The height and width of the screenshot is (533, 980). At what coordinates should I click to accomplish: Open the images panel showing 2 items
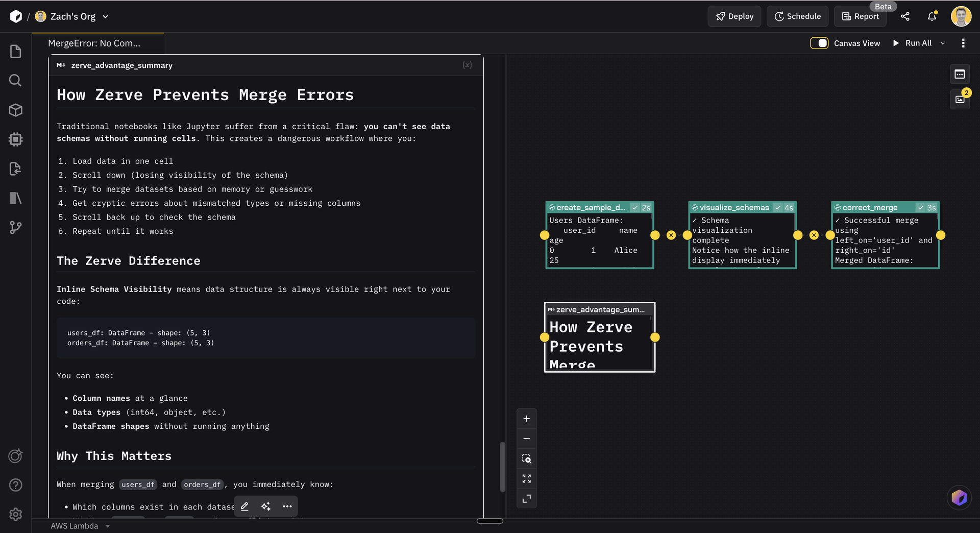tap(960, 100)
